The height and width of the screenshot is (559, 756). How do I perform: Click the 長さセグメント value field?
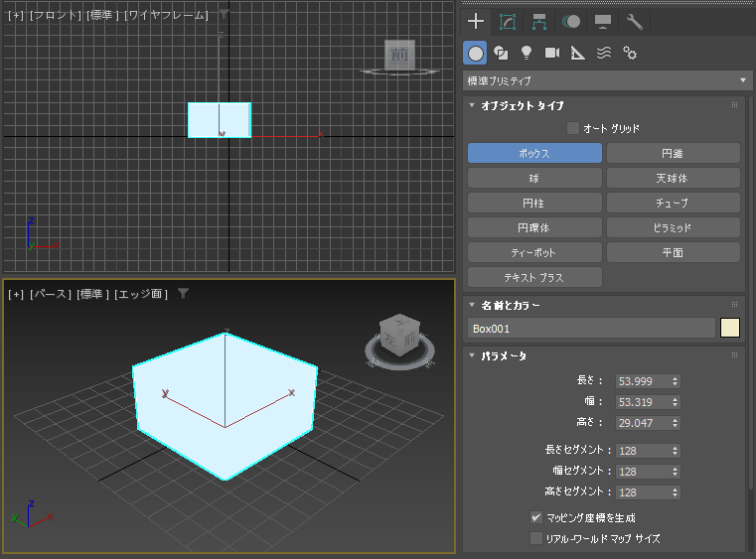click(x=642, y=451)
